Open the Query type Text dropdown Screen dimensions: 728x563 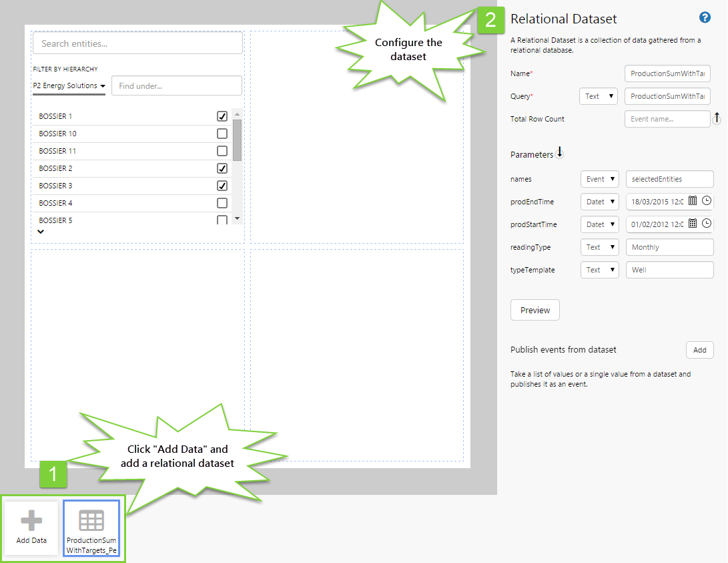598,96
